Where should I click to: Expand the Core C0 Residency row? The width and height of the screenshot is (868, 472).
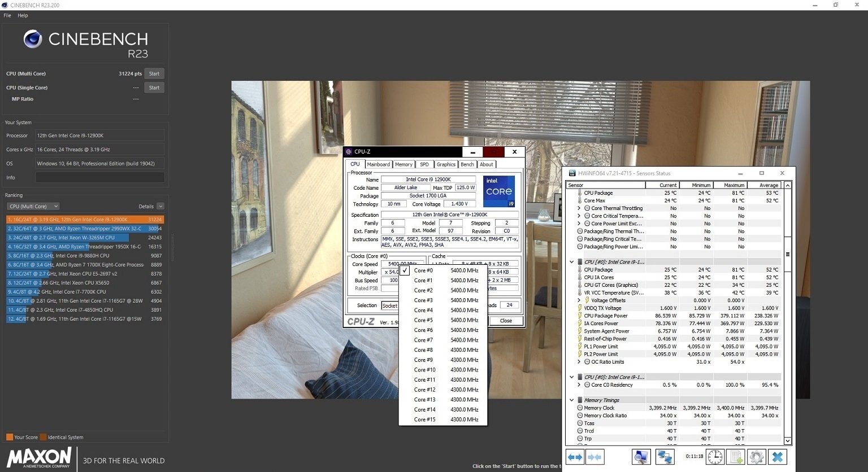[579, 385]
